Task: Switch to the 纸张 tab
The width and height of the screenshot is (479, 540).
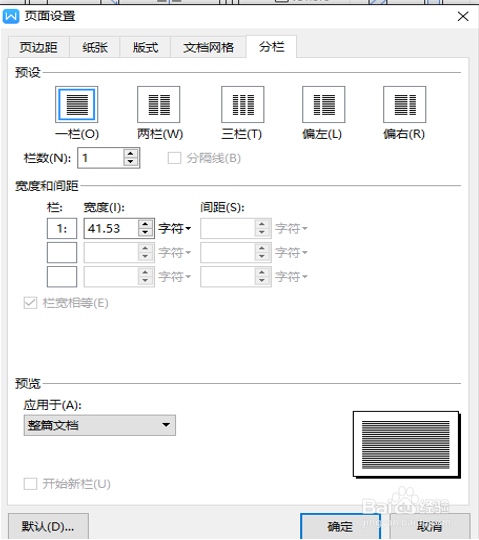Action: (95, 47)
